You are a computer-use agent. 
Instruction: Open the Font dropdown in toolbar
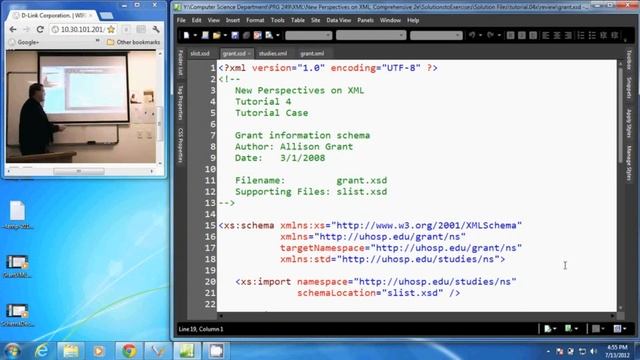(371, 36)
